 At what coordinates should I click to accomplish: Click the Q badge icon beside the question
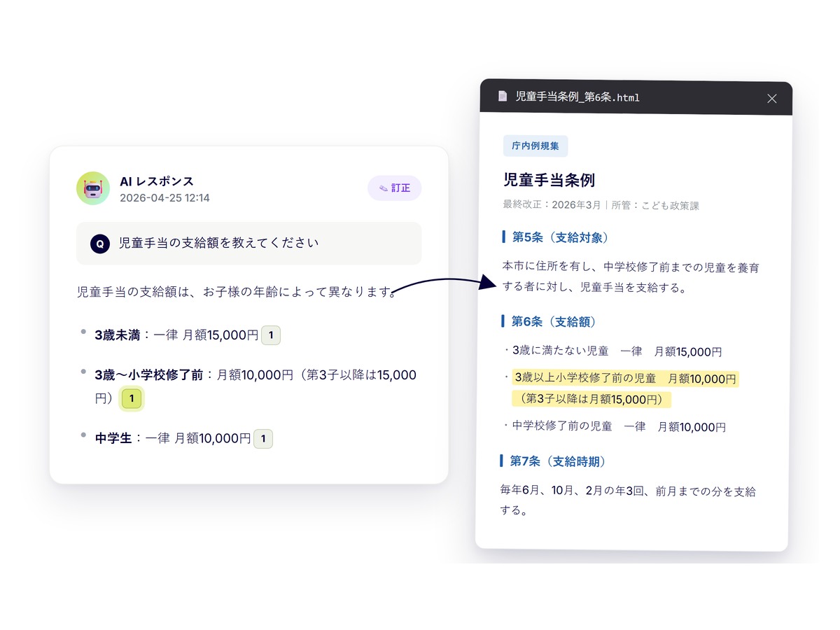100,244
